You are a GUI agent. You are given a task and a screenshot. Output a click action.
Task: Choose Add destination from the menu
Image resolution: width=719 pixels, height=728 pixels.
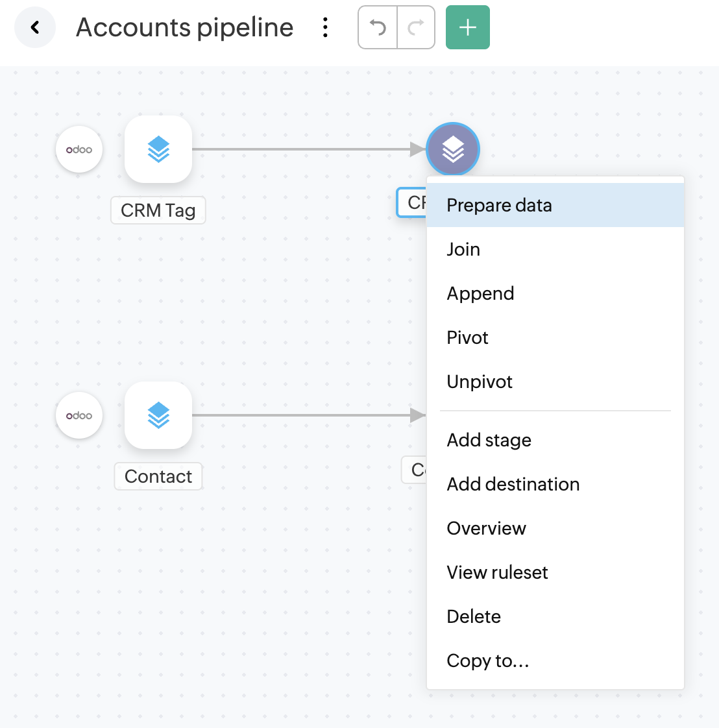(513, 484)
